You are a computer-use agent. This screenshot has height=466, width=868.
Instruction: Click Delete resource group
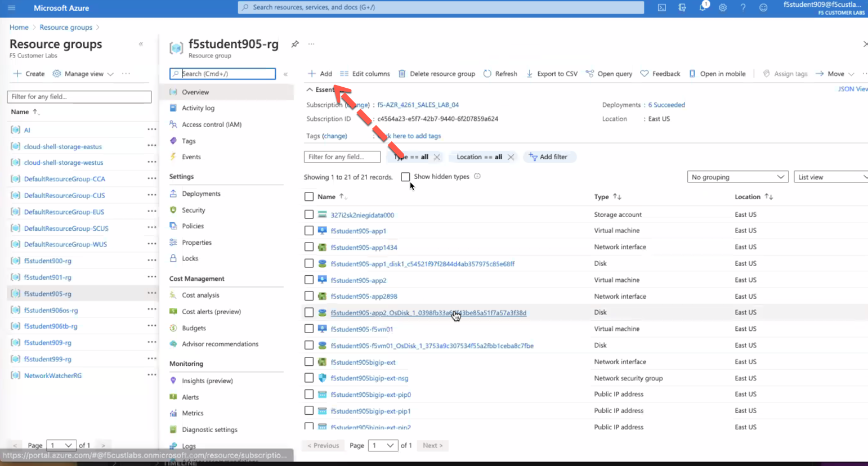437,74
